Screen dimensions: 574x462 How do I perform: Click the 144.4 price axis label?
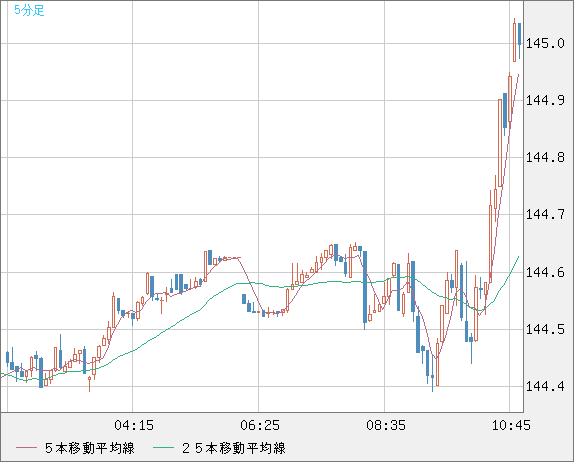click(x=545, y=386)
